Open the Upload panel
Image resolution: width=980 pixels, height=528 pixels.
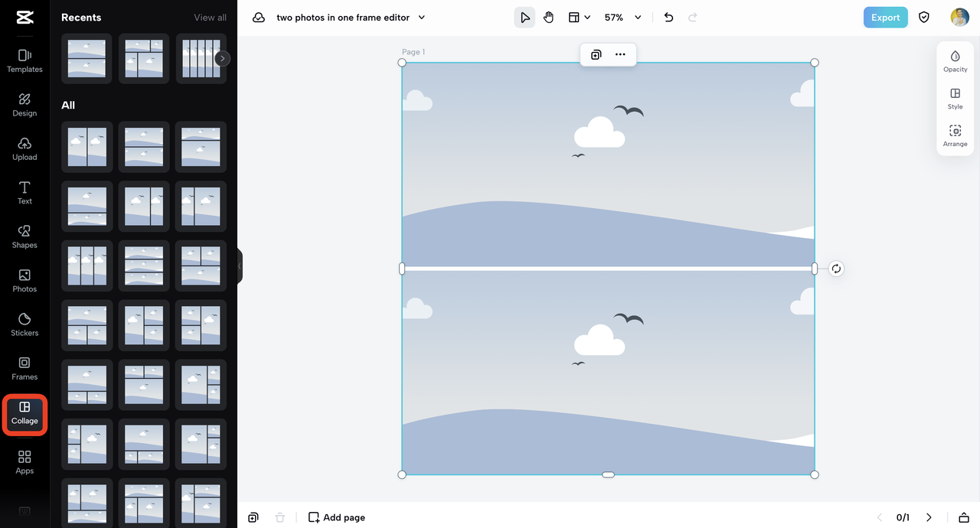pos(24,148)
